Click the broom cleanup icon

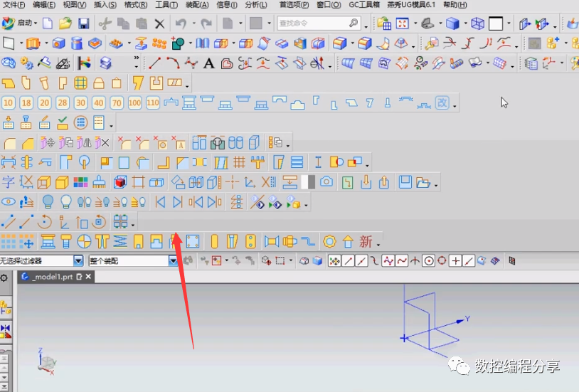[x=99, y=182]
